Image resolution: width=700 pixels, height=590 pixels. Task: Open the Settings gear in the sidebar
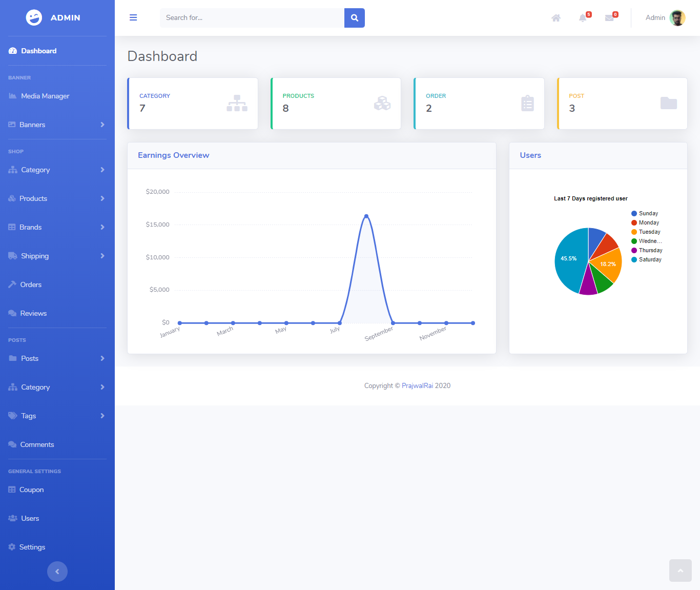(32, 547)
